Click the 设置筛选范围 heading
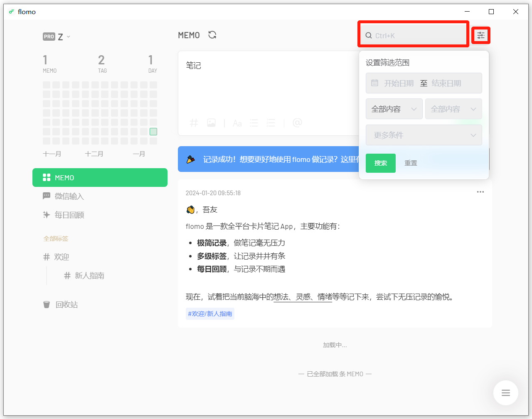 click(x=387, y=63)
